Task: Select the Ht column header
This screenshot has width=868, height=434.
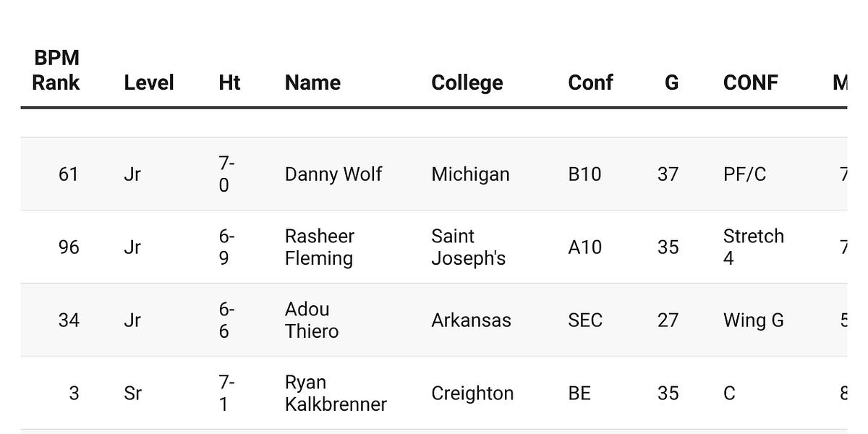Action: point(229,82)
